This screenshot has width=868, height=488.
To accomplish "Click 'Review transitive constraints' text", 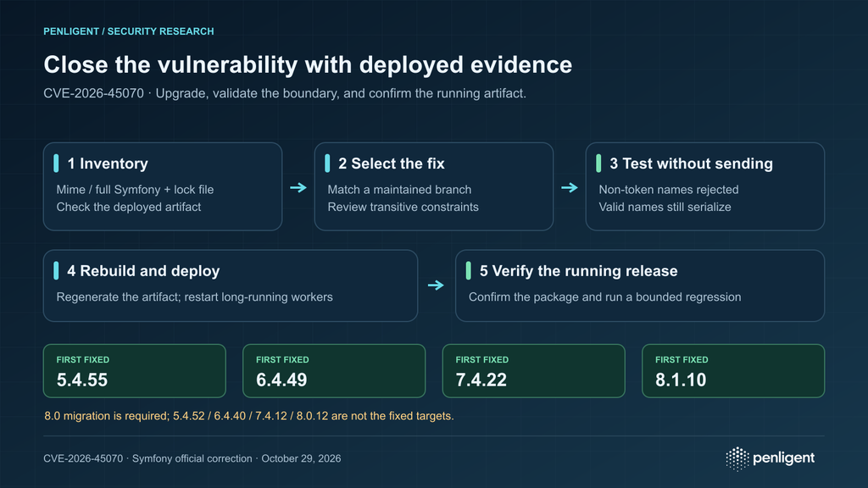I will 403,207.
